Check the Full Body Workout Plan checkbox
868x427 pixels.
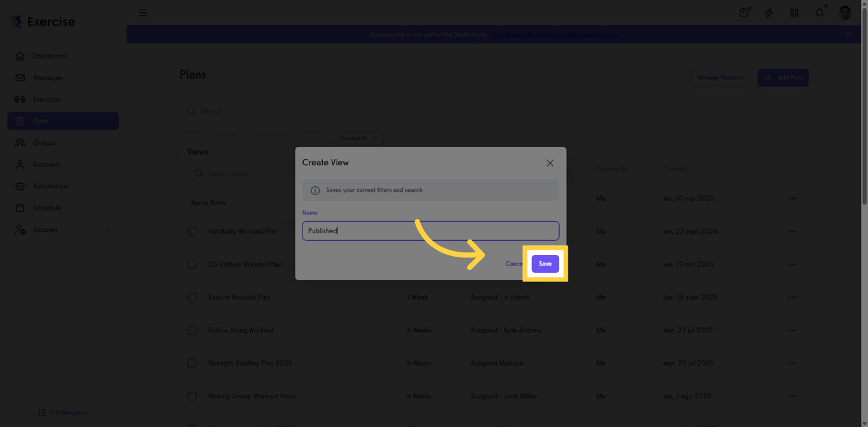click(193, 231)
